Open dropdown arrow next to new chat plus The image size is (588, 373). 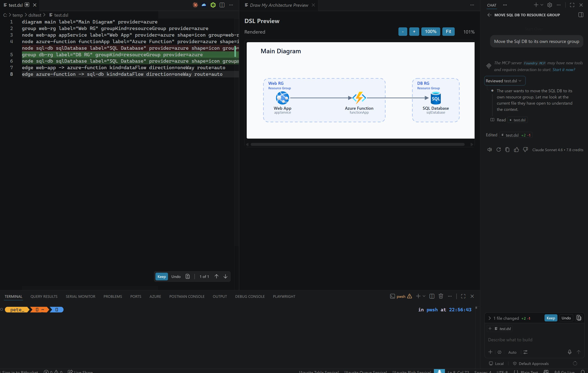coord(542,5)
